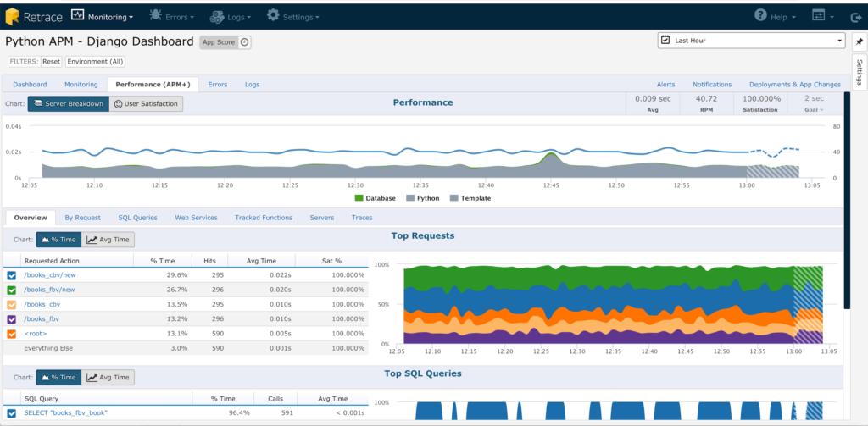868x426 pixels.
Task: Click the App Score clock icon
Action: coord(244,42)
